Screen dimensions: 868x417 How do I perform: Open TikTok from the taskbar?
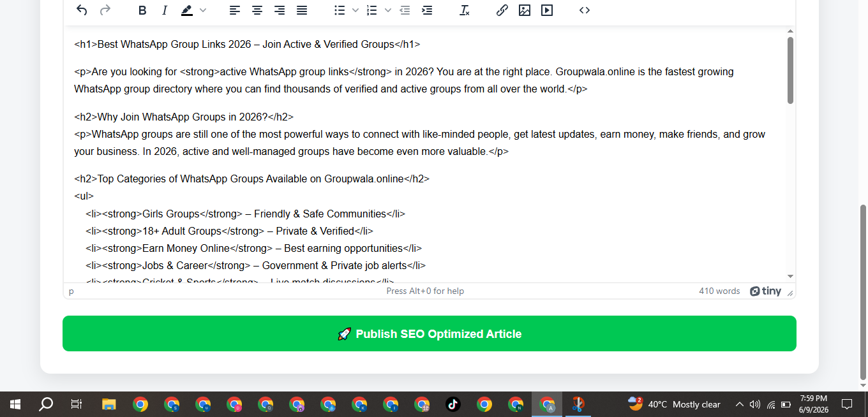click(453, 404)
